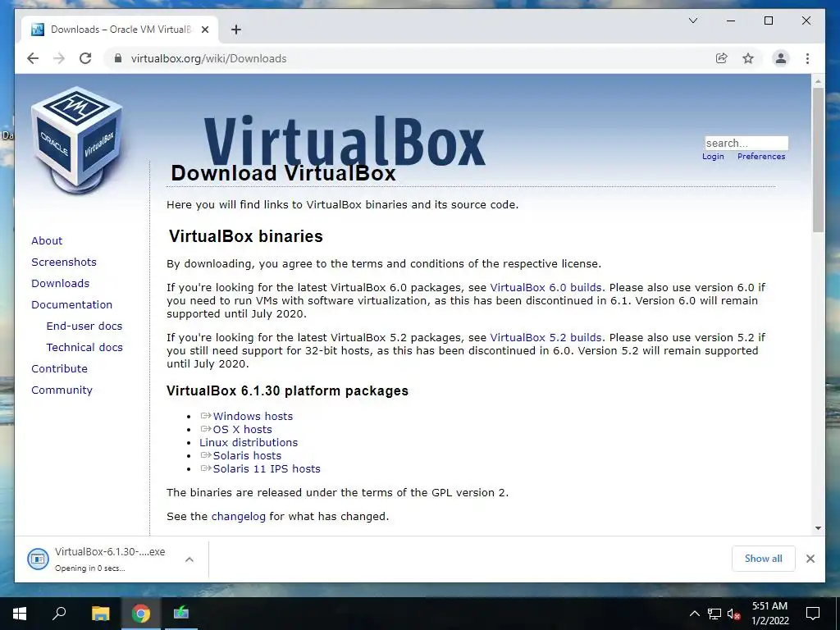
Task: Open End-user docs in sidebar
Action: click(x=84, y=326)
